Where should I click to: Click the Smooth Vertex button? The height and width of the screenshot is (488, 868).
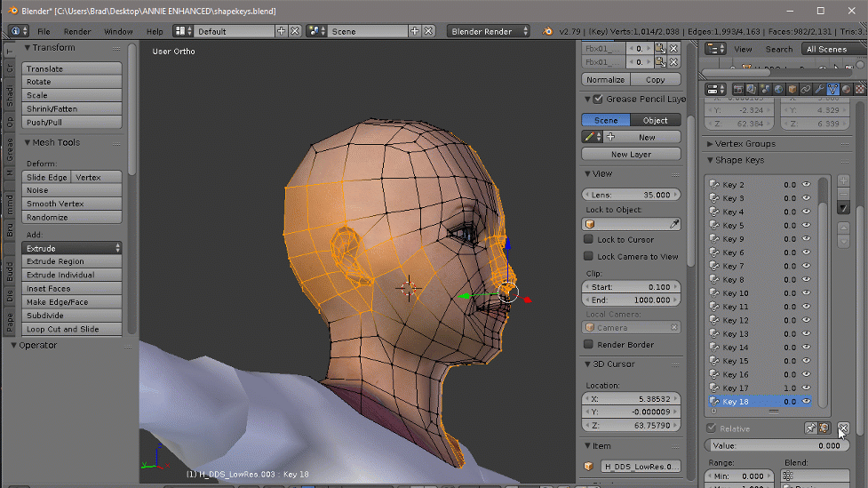coord(73,204)
